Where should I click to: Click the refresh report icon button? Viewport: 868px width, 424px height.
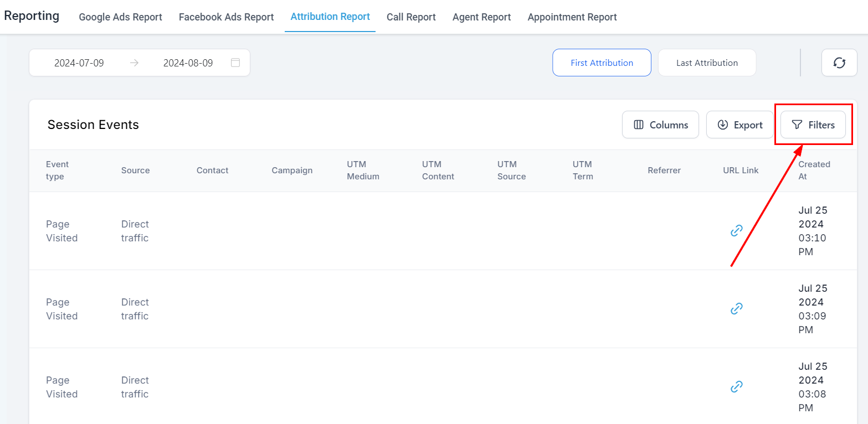pos(839,63)
